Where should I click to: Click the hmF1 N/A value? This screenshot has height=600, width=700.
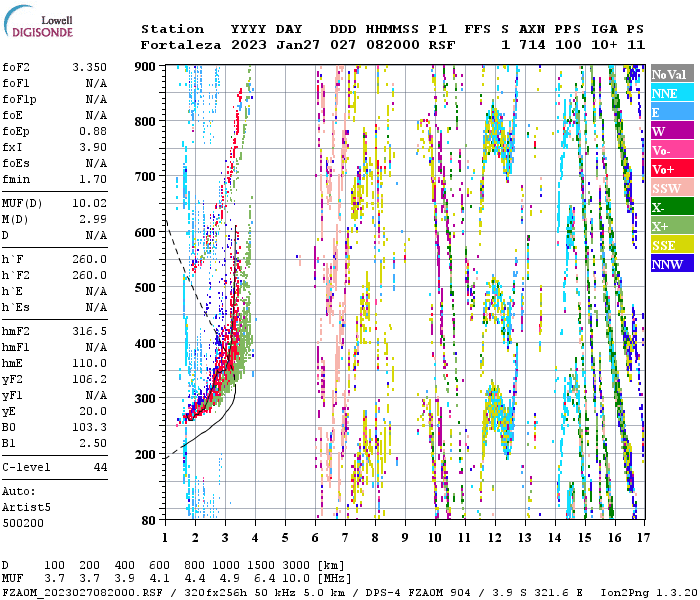[x=96, y=347]
